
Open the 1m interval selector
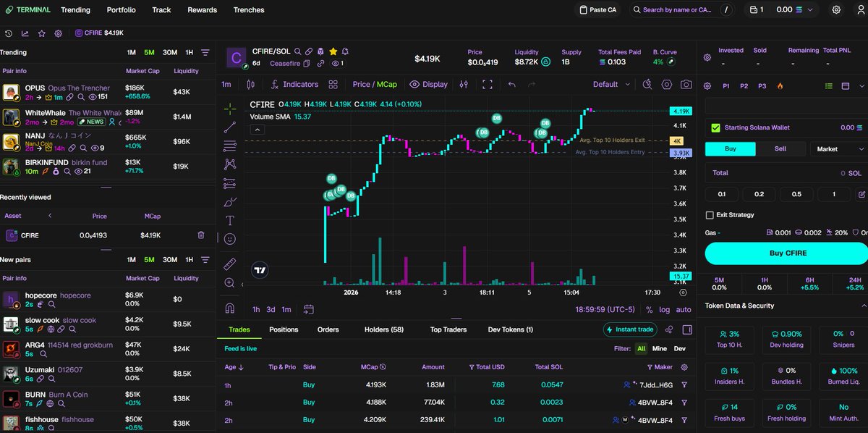coord(226,84)
